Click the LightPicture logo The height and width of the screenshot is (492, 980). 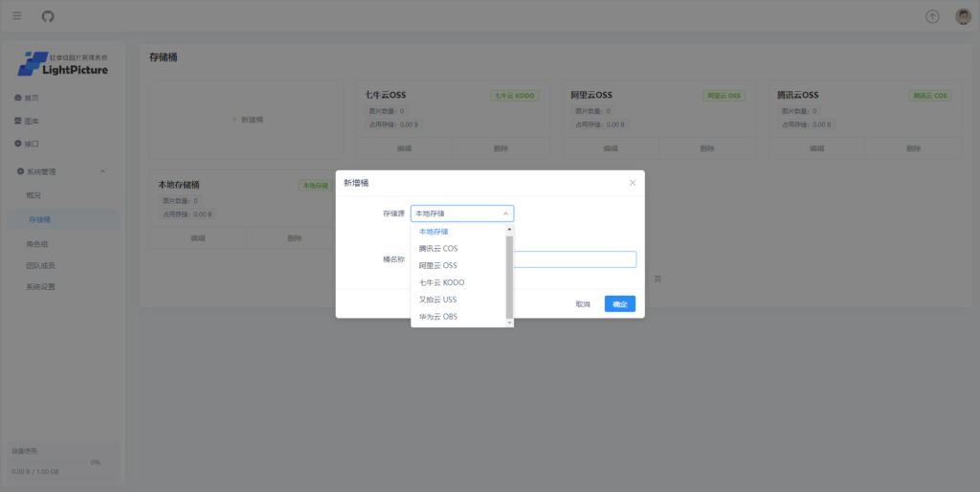(63, 64)
